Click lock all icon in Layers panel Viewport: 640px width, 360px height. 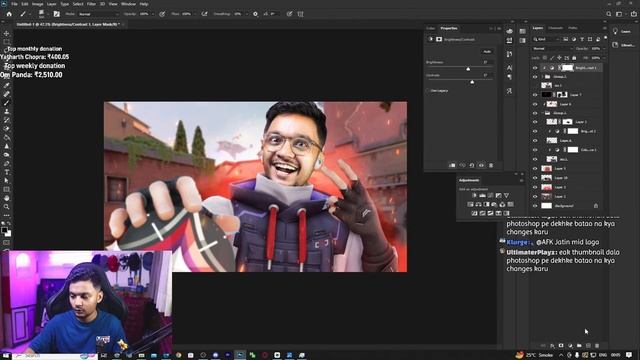point(574,58)
